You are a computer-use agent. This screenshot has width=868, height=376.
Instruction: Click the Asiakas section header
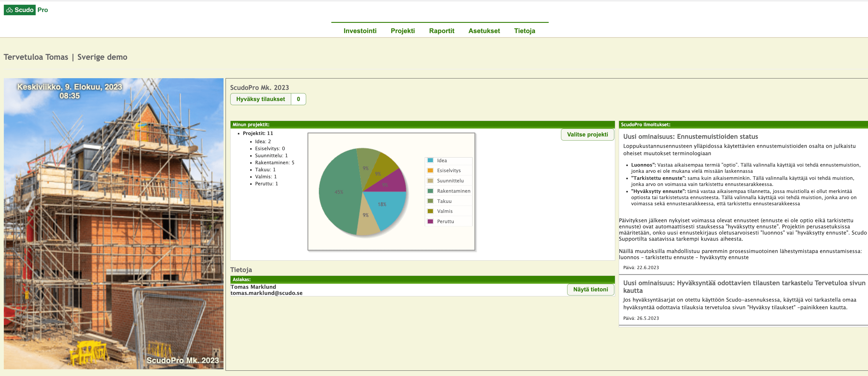(x=422, y=280)
